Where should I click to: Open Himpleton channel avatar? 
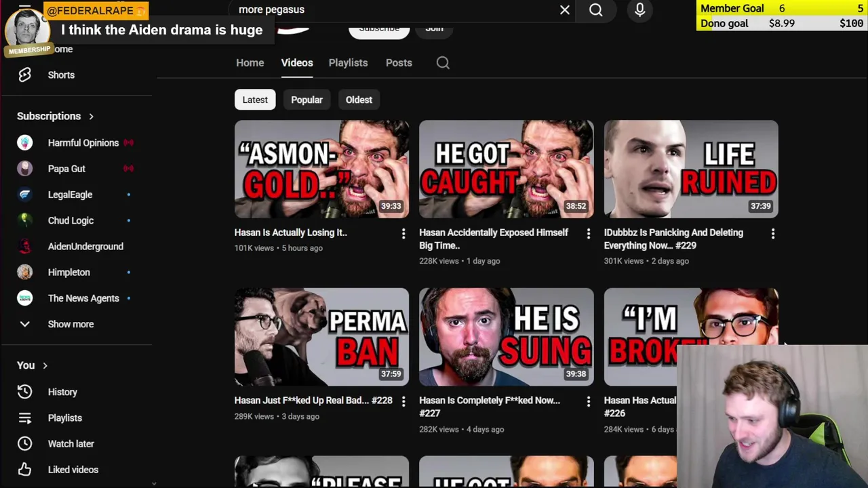24,272
